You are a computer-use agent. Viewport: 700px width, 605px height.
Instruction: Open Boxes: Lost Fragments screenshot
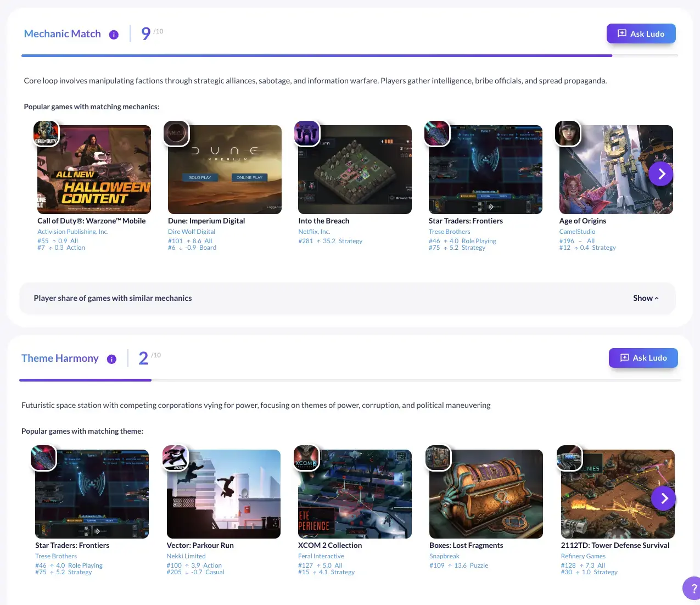click(486, 494)
